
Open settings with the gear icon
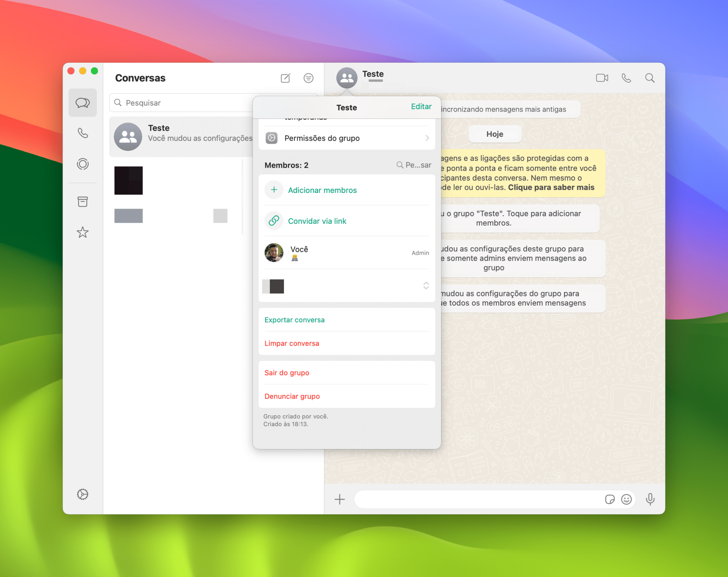(82, 494)
